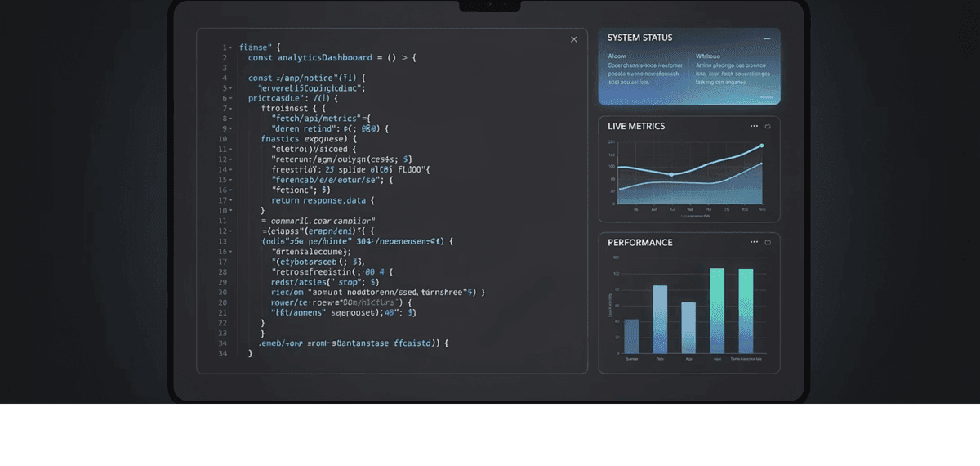Click the Live Metrics refresh icon
The width and height of the screenshot is (980, 466).
[x=768, y=127]
